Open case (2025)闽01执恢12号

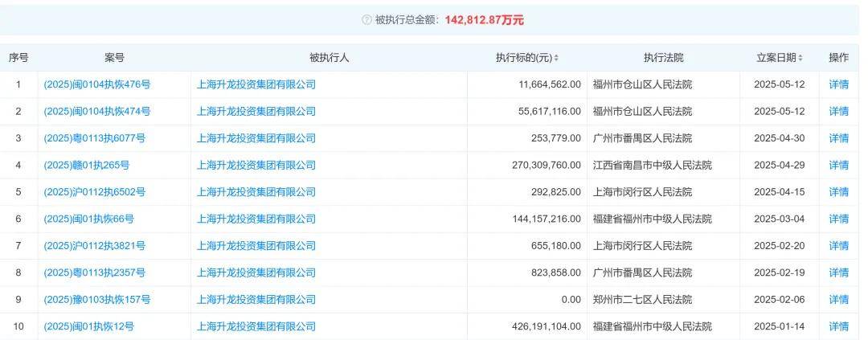89,326
